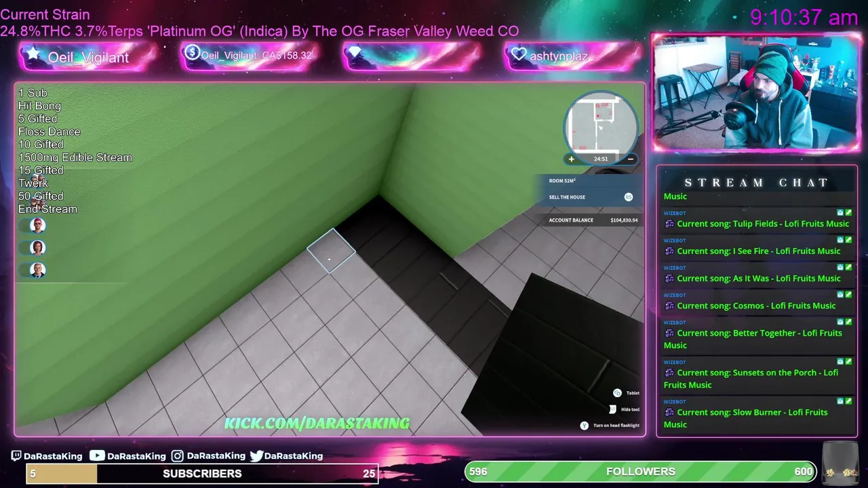Viewport: 868px width, 488px height.
Task: Click the music note icon beside As It Was
Action: [x=669, y=279]
